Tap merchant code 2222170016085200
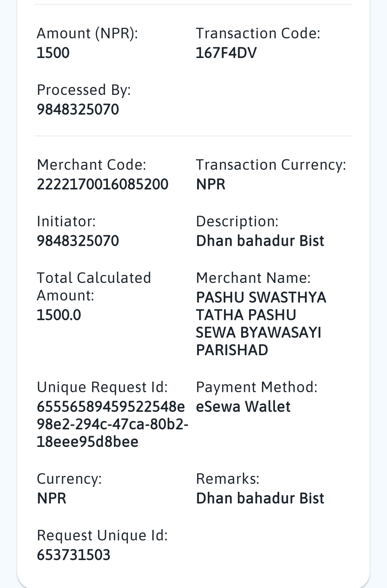Image resolution: width=387 pixels, height=588 pixels. pos(102,184)
